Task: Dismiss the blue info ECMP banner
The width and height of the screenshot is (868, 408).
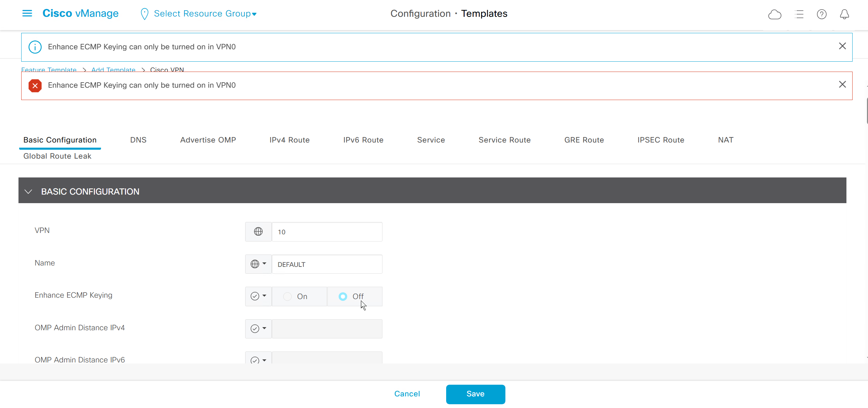Action: coord(842,46)
